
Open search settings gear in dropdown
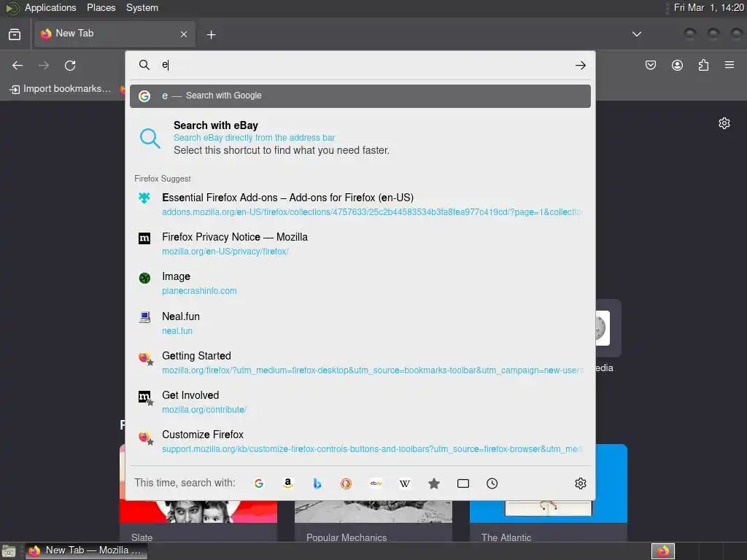tap(580, 483)
